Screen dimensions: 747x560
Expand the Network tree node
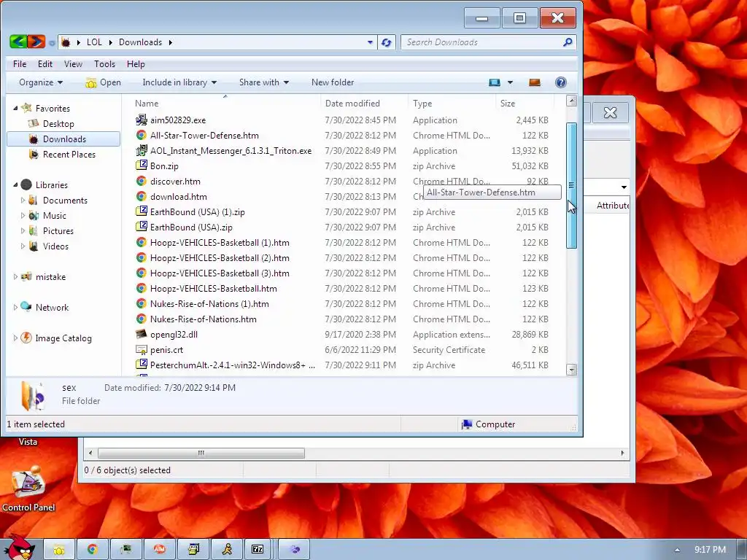(15, 308)
